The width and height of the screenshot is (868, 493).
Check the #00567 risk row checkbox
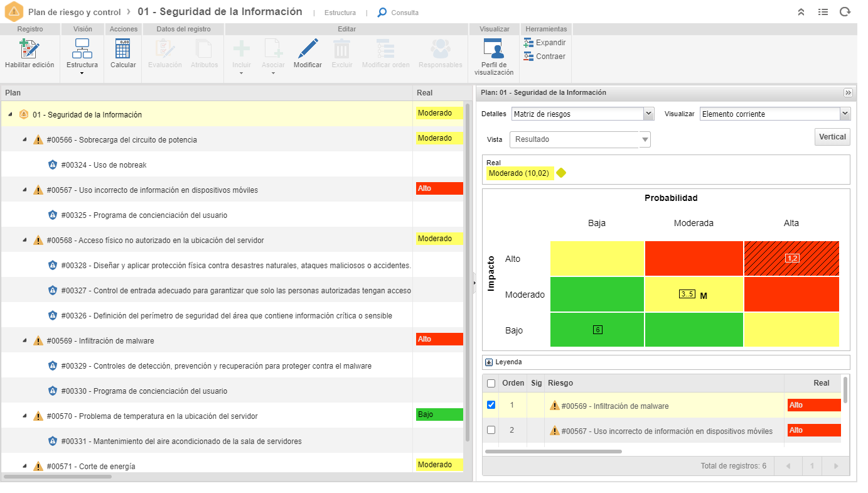coord(491,430)
